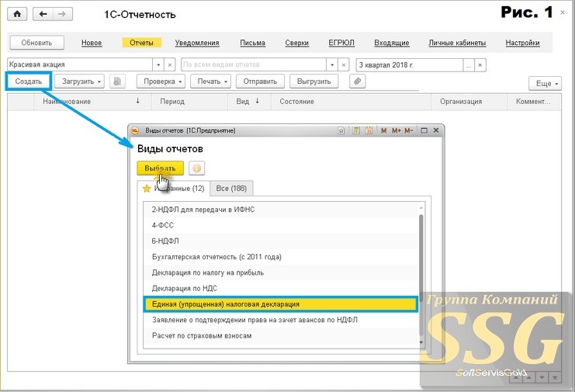This screenshot has height=392, width=575.
Task: Select Единая (упрощенная) налоговая декларация
Action: pyautogui.click(x=281, y=304)
